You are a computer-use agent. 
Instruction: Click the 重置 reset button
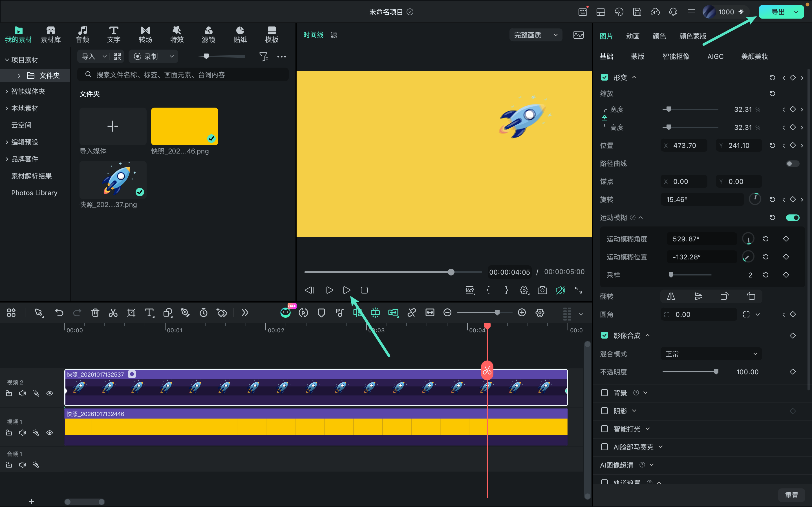point(791,495)
